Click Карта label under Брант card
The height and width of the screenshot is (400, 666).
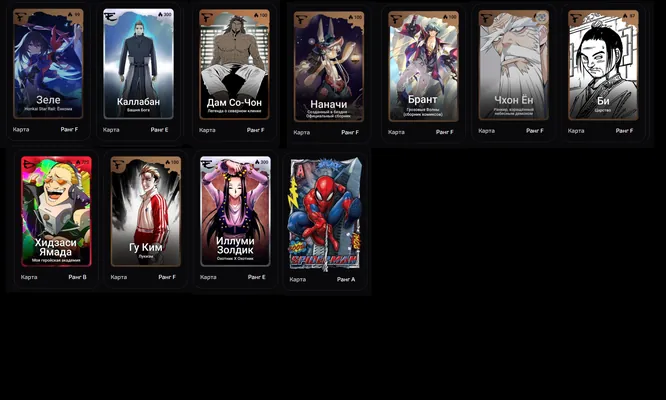(396, 132)
